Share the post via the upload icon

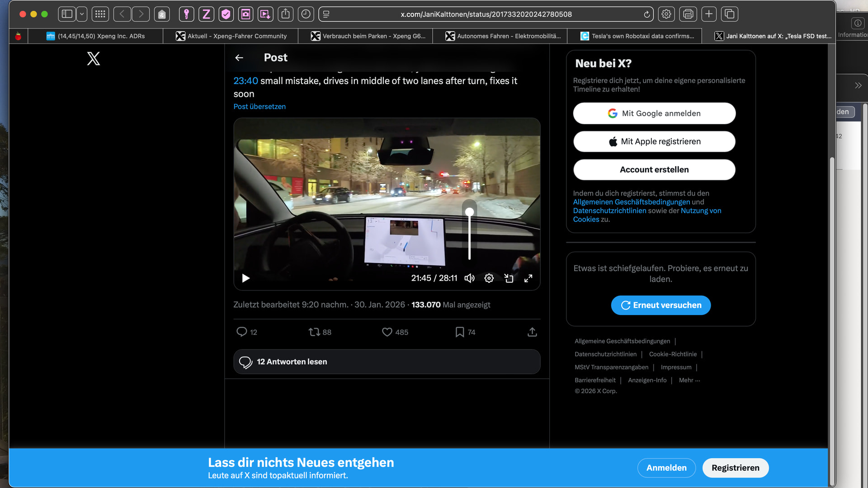532,332
